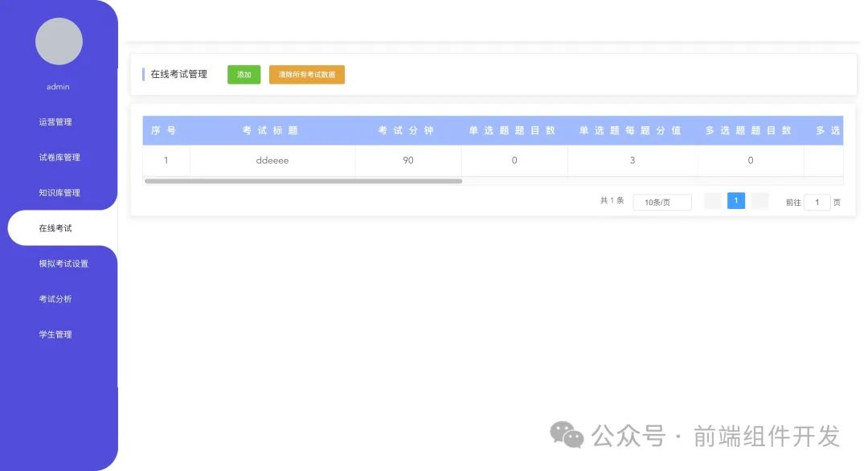Click the row number 1 cell
This screenshot has height=471, width=868.
[x=166, y=161]
